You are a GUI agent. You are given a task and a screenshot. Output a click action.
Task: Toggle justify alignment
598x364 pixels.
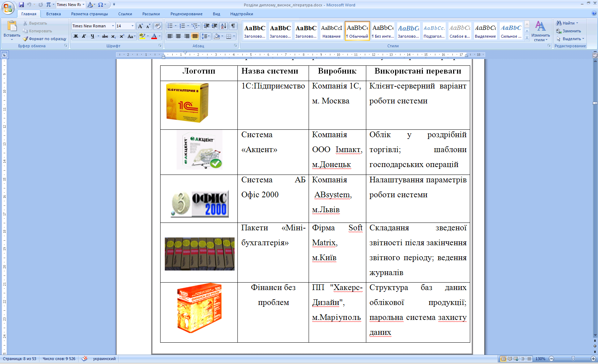[195, 36]
